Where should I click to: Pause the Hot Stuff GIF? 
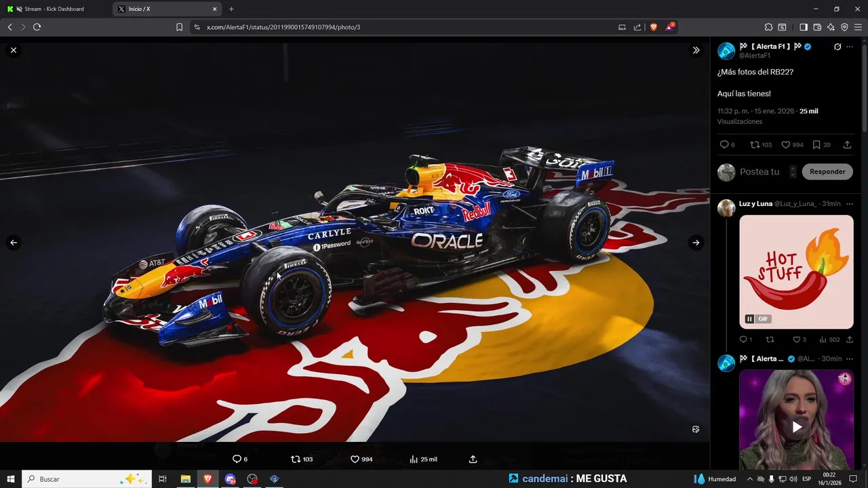tap(749, 319)
